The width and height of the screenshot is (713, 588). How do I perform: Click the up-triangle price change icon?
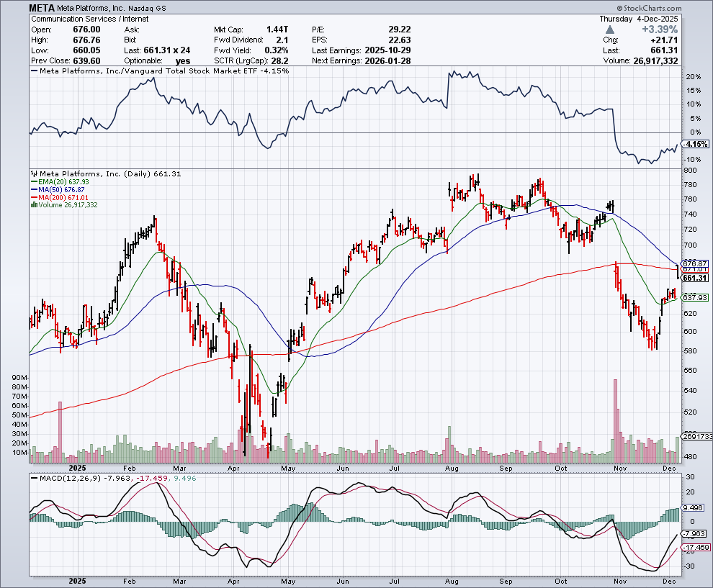coord(611,30)
